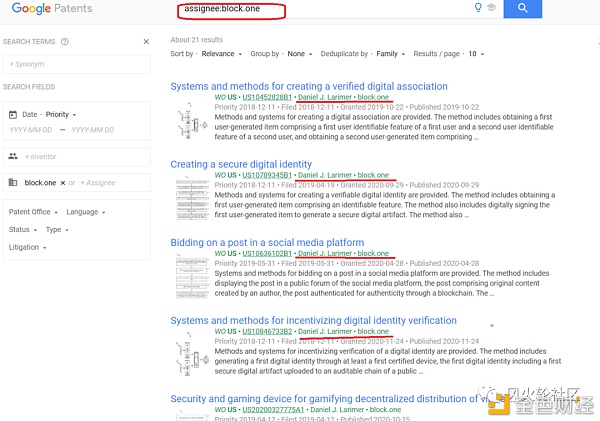Image resolution: width=600 pixels, height=421 pixels.
Task: Click thumbnail of secure digital identity patent
Action: click(x=192, y=198)
